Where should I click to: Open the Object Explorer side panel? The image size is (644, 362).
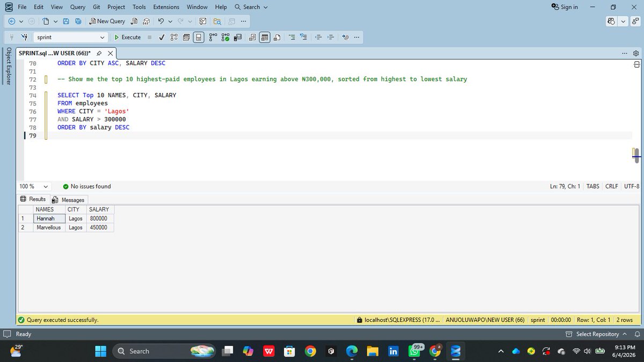(8, 66)
